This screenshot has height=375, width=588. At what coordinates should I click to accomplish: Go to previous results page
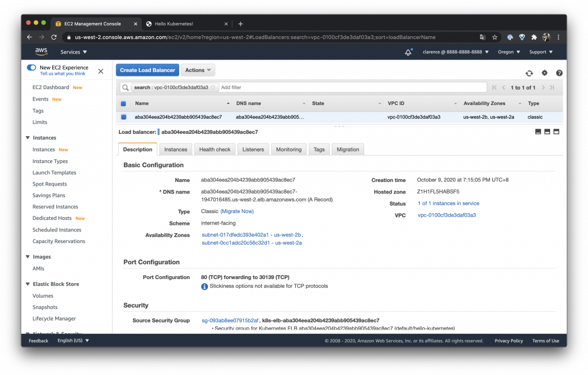(503, 87)
